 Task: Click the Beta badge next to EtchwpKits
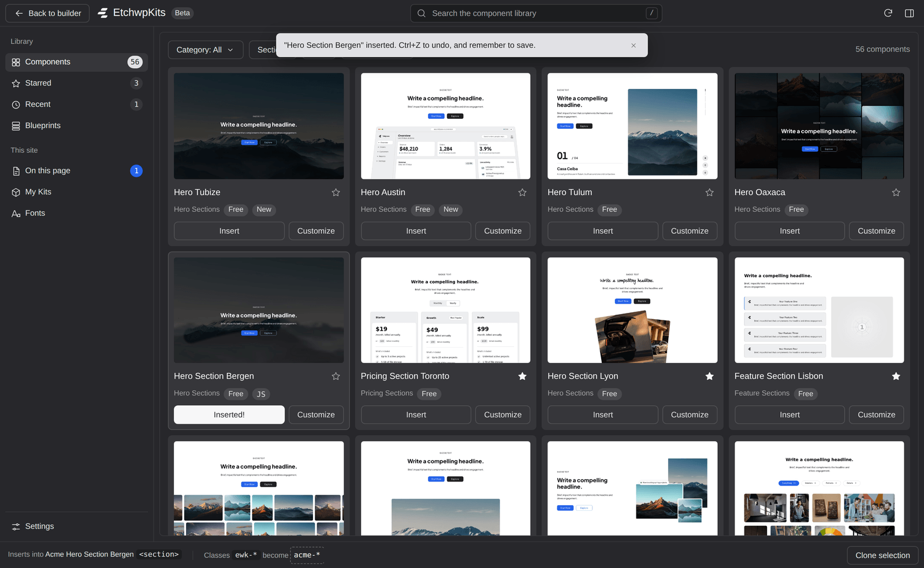182,13
